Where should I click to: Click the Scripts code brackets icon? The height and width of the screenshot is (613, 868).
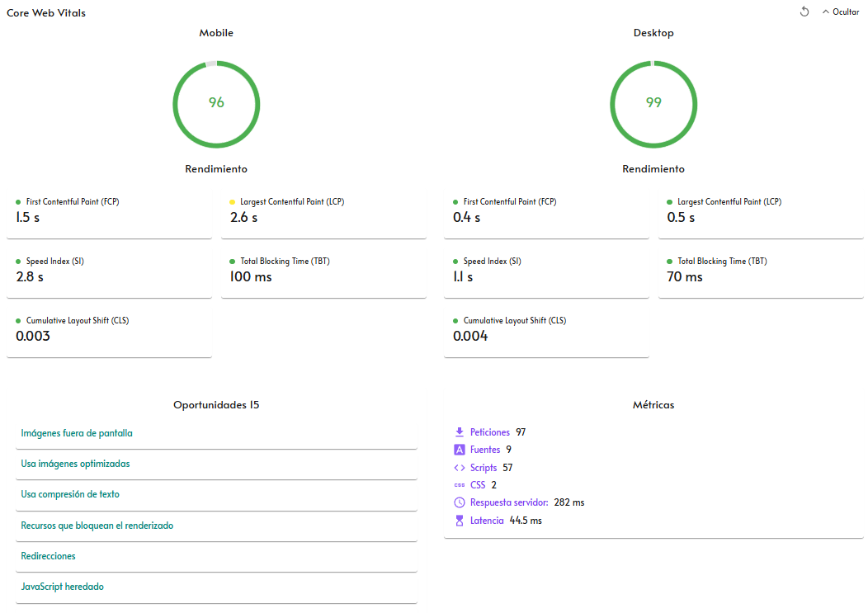460,467
